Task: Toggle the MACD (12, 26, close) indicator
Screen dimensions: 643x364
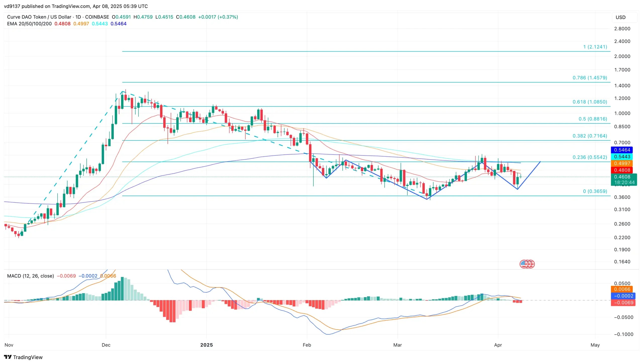Action: coord(30,276)
